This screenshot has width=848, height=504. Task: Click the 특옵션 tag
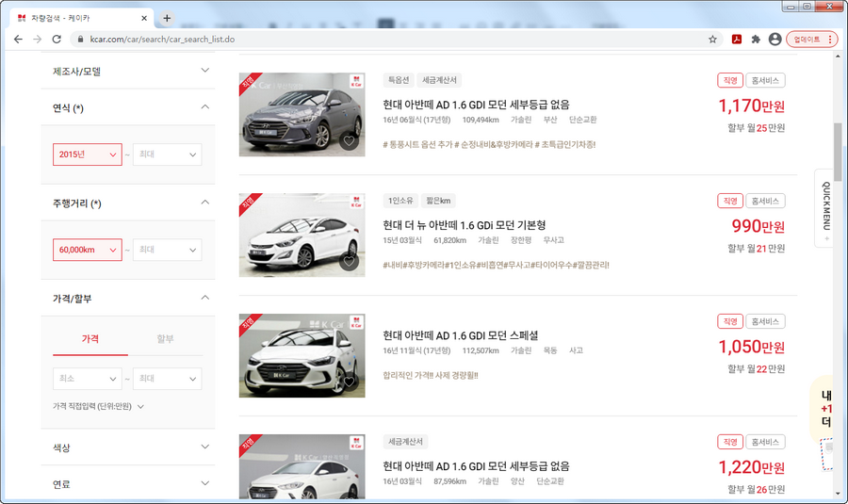pos(399,80)
